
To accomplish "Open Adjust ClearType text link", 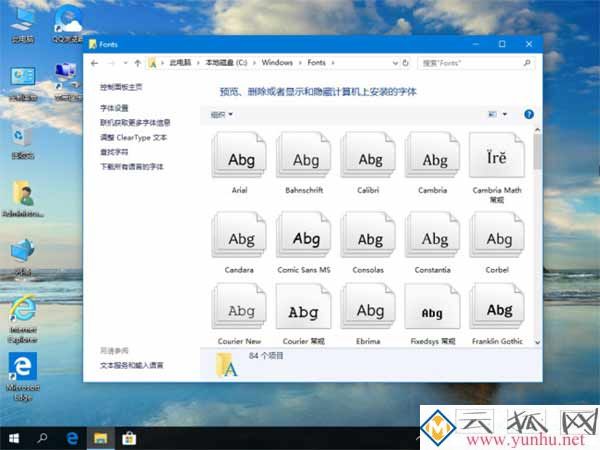I will [x=134, y=137].
